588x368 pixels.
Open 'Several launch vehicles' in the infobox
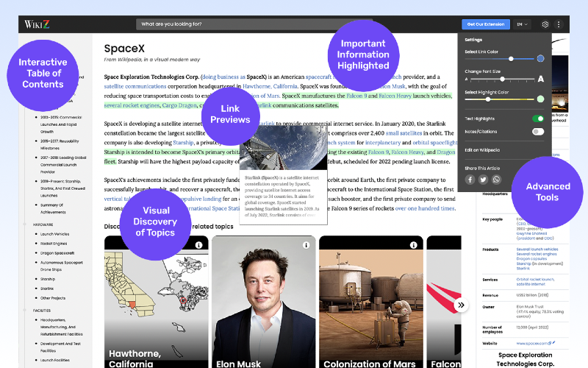(537, 250)
